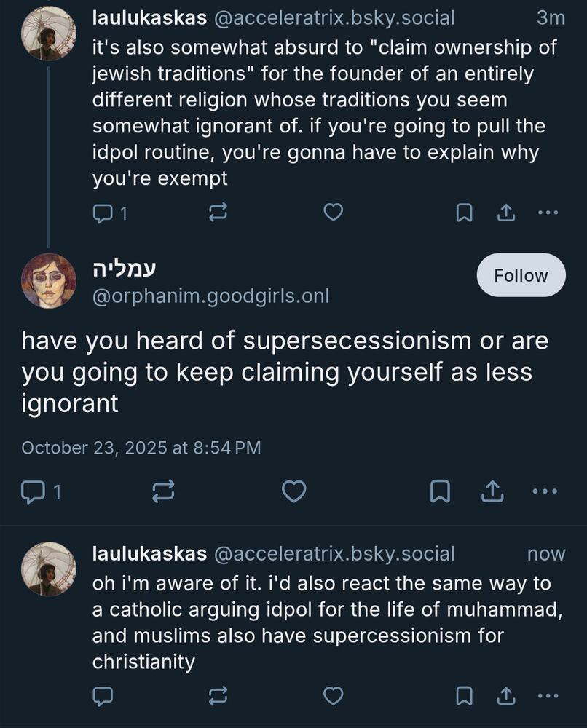Repost the supersecessionism post
Viewport: 587px width, 728px height.
coord(163,492)
